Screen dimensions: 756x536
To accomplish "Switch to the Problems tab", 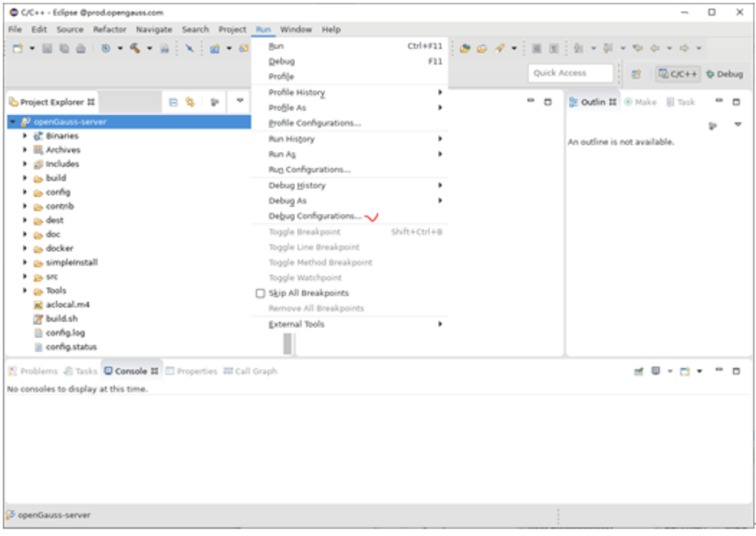I will [x=33, y=371].
